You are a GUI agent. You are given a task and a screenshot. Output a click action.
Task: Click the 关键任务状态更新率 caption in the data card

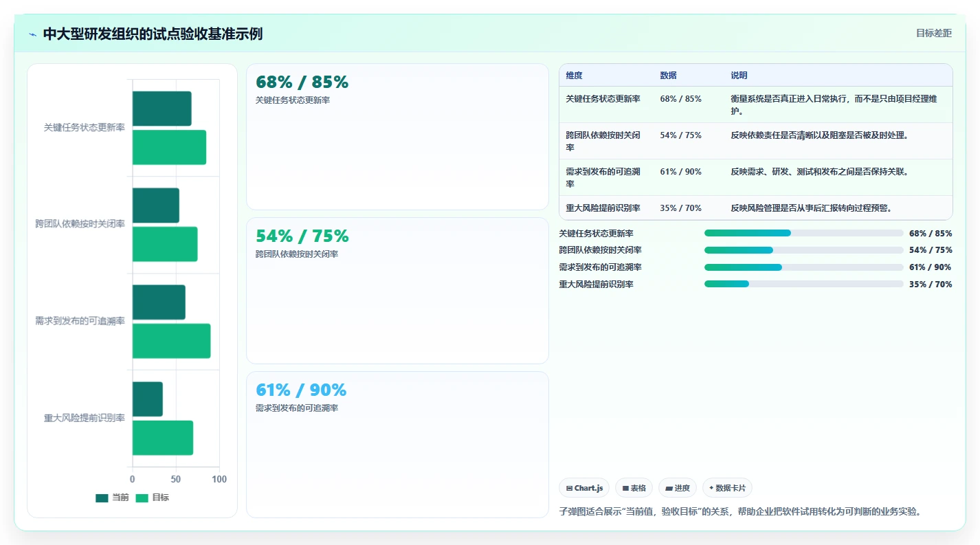click(293, 100)
